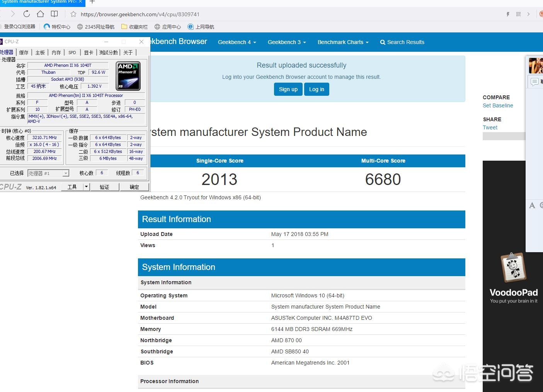This screenshot has height=392, width=543.
Task: Click the 1.392 V core voltage value
Action: pos(94,86)
